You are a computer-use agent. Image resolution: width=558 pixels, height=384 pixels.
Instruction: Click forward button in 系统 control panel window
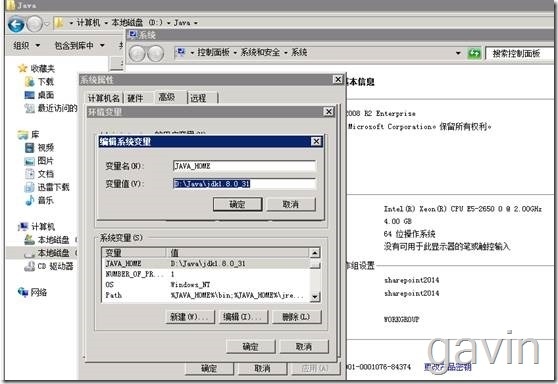[x=155, y=54]
